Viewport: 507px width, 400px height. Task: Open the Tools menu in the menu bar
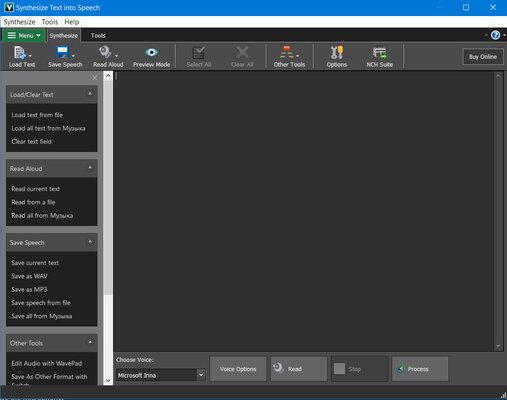50,22
